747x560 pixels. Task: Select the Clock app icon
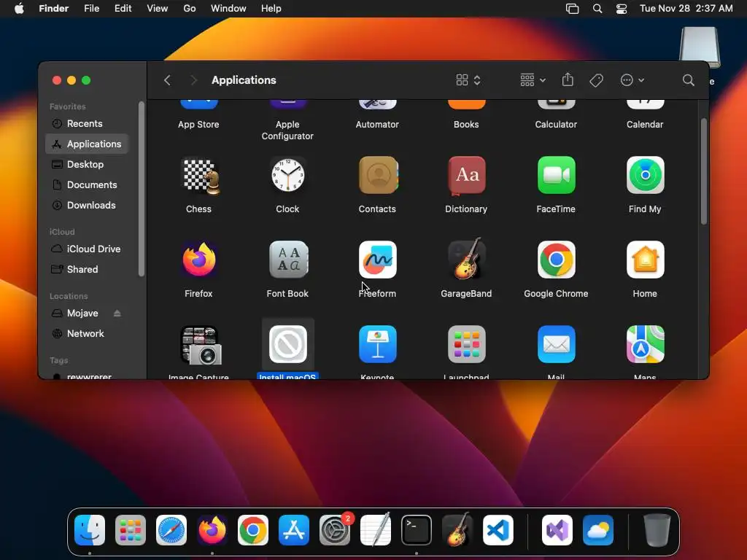click(287, 176)
